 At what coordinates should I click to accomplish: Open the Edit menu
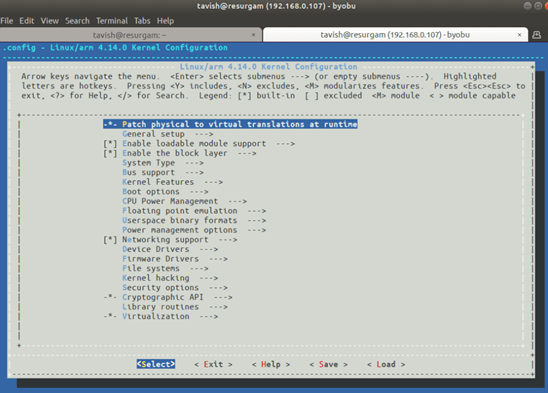pos(27,21)
